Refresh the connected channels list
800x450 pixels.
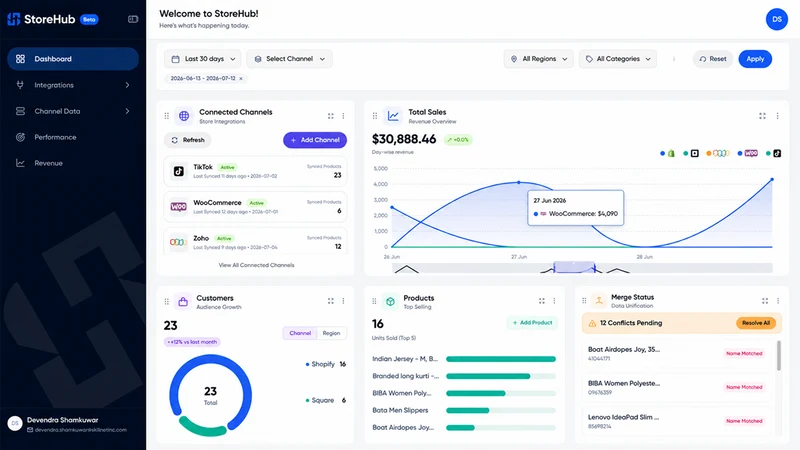[x=188, y=140]
